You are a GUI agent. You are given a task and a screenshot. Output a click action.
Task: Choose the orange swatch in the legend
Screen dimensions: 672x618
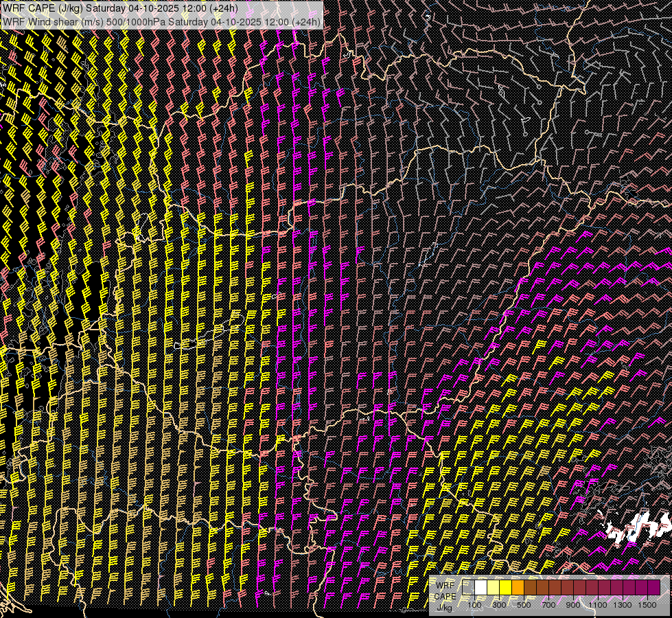click(518, 587)
